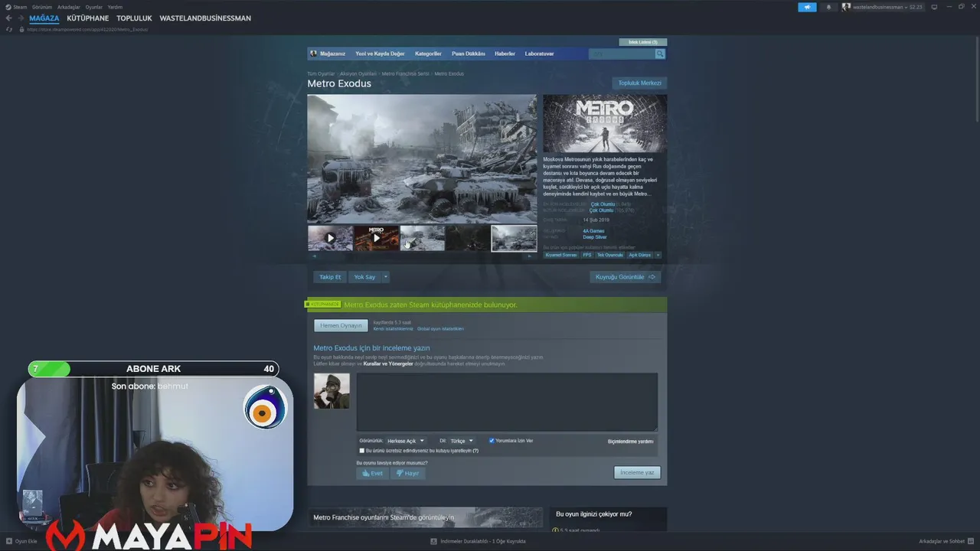Click the Takip Et button
The width and height of the screenshot is (980, 551).
330,277
